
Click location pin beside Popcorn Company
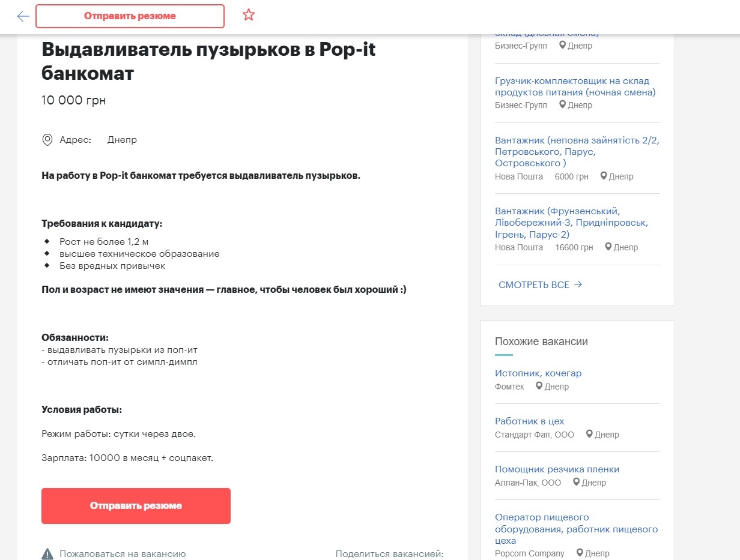pos(580,553)
